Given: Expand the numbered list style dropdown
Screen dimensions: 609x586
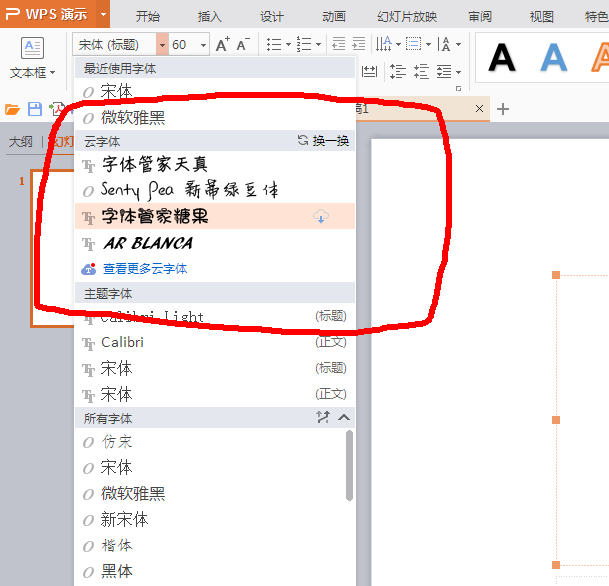Looking at the screenshot, I should click(318, 44).
